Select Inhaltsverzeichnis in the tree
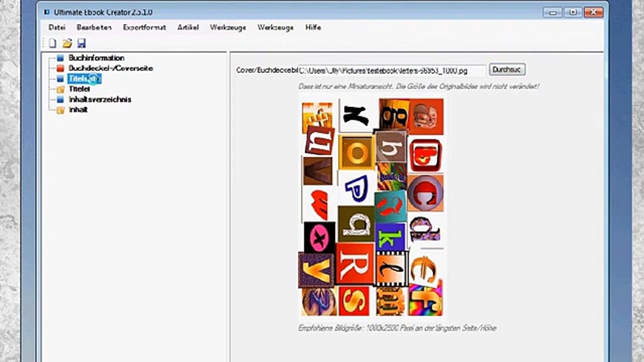Screen dimensions: 644x362 pos(100,99)
